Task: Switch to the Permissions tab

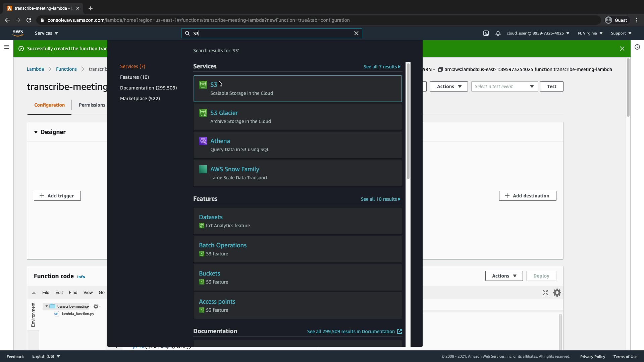Action: pyautogui.click(x=92, y=105)
